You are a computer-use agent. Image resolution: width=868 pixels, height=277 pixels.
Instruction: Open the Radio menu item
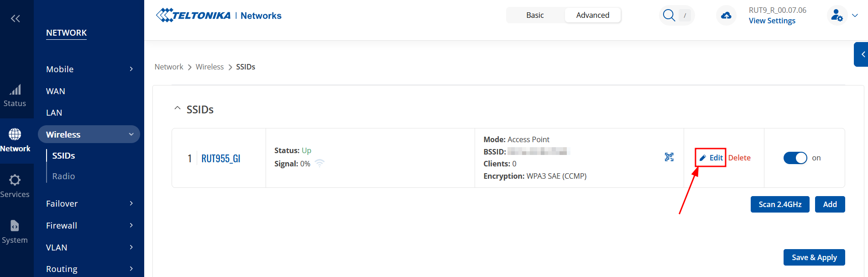tap(63, 176)
